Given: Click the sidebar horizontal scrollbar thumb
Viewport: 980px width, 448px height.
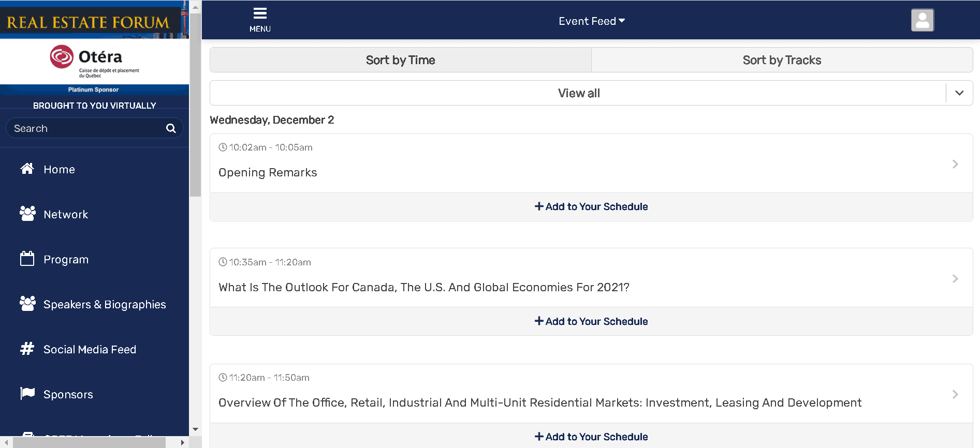Looking at the screenshot, I should (x=89, y=442).
